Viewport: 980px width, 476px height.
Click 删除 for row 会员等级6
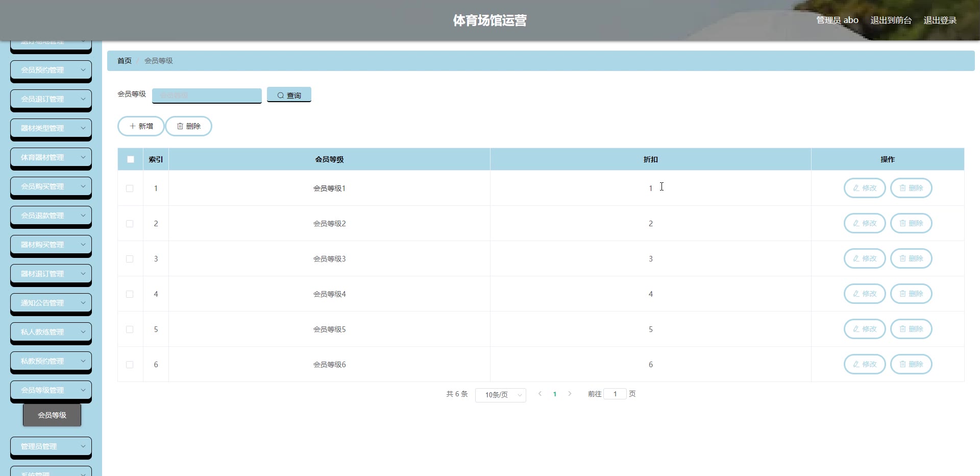pyautogui.click(x=911, y=364)
